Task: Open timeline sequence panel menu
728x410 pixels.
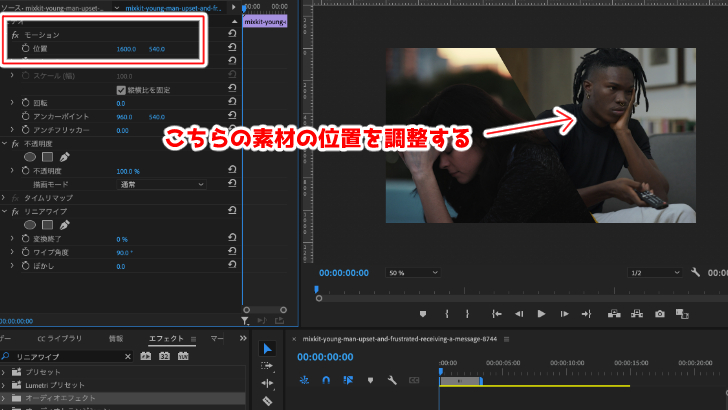Action: pos(507,339)
